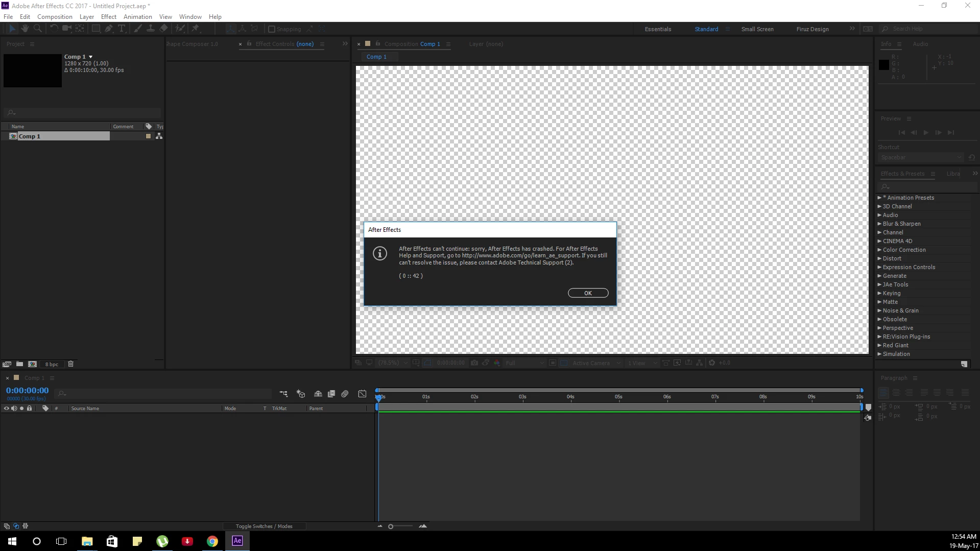
Task: Open the Windows Start menu
Action: click(x=12, y=541)
